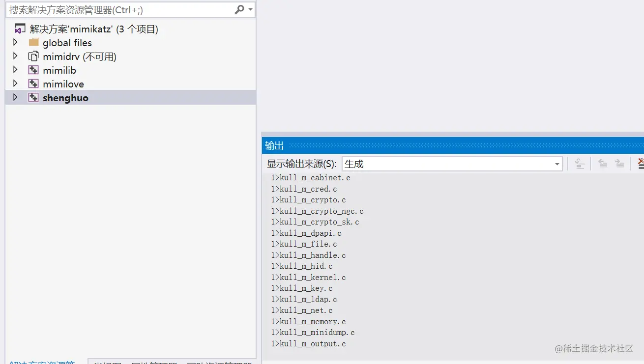
Task: Open the 显示输出来源 combo box showing 生成
Action: (x=452, y=164)
